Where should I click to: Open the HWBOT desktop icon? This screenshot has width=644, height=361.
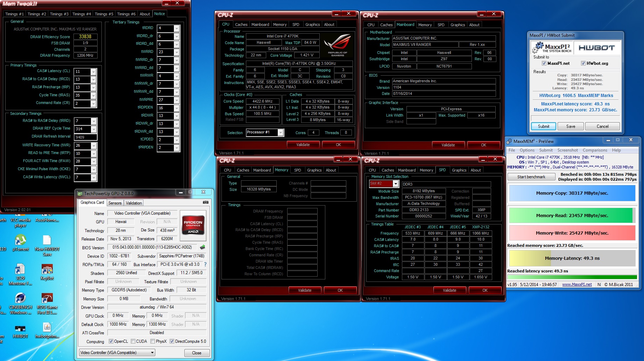tap(20, 331)
